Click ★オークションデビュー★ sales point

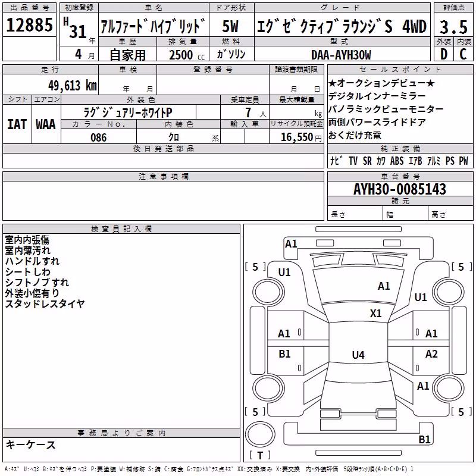tap(381, 83)
